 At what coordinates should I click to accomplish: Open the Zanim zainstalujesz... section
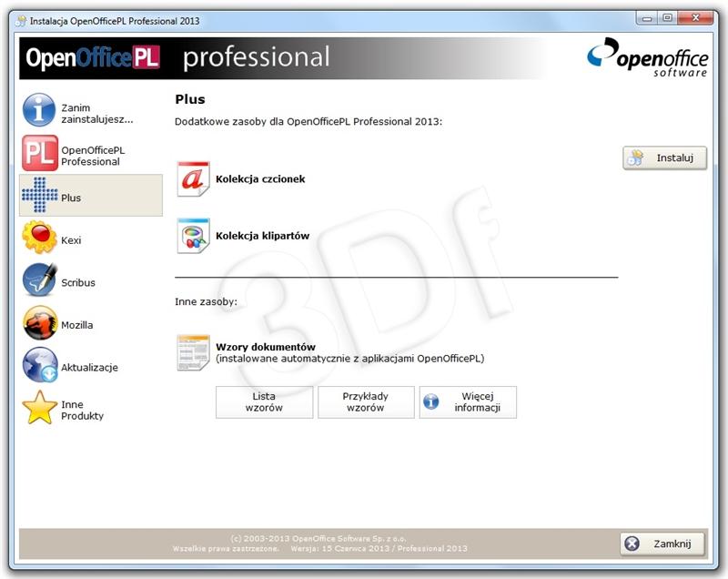pos(91,110)
